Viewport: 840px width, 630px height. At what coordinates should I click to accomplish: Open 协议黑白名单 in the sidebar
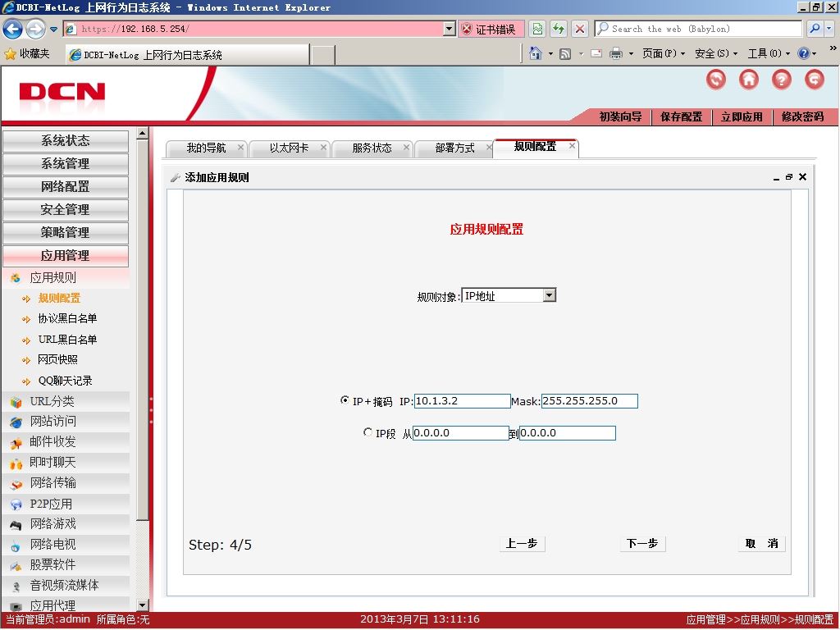click(x=67, y=319)
